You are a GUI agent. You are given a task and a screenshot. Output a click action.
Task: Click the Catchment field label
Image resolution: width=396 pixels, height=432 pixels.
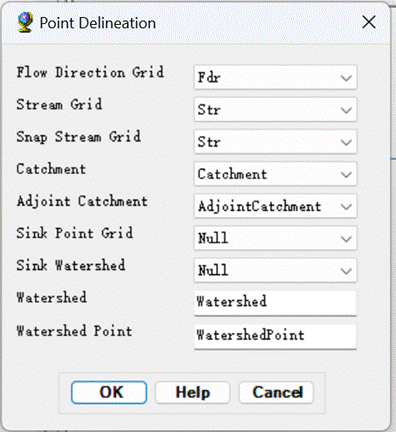(51, 169)
